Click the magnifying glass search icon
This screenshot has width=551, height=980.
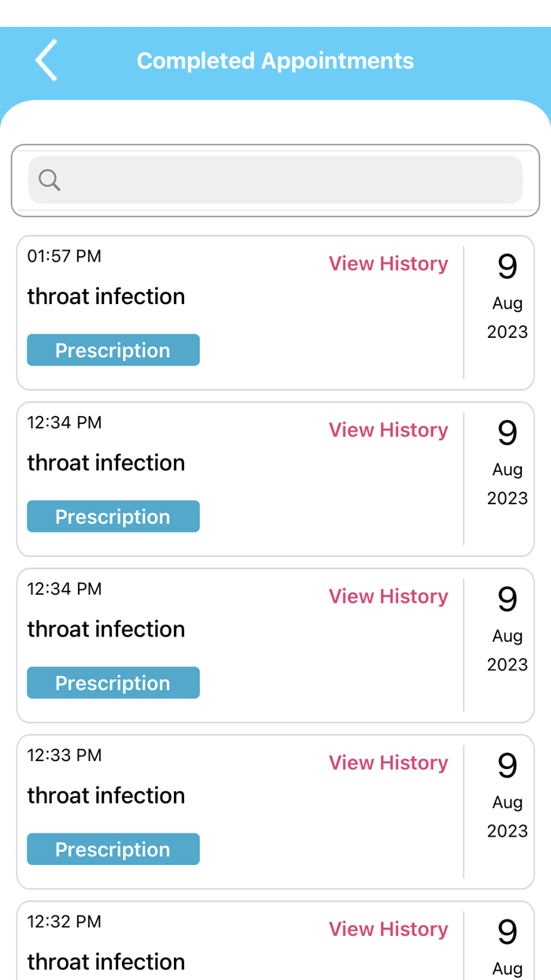pyautogui.click(x=50, y=180)
